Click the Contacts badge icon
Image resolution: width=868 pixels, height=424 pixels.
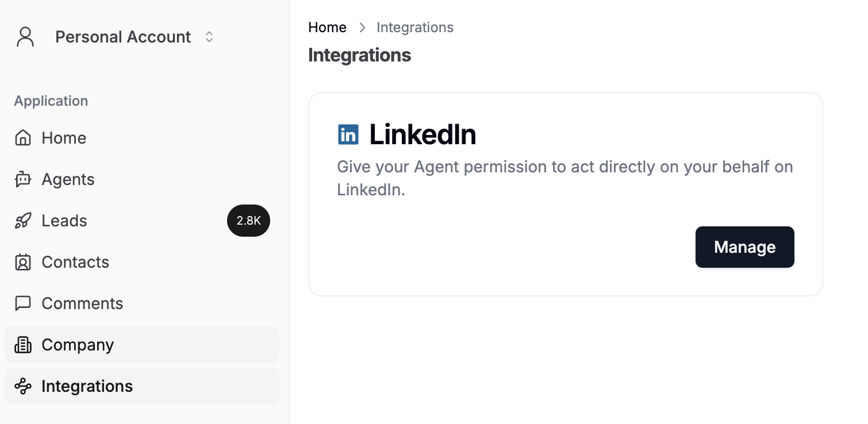pos(23,262)
